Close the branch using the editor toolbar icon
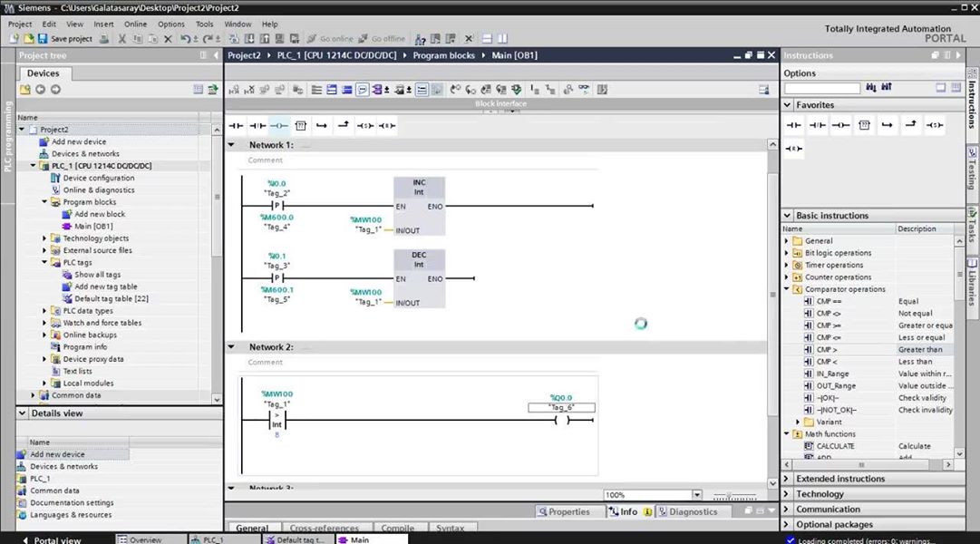The height and width of the screenshot is (544, 980). tap(343, 126)
